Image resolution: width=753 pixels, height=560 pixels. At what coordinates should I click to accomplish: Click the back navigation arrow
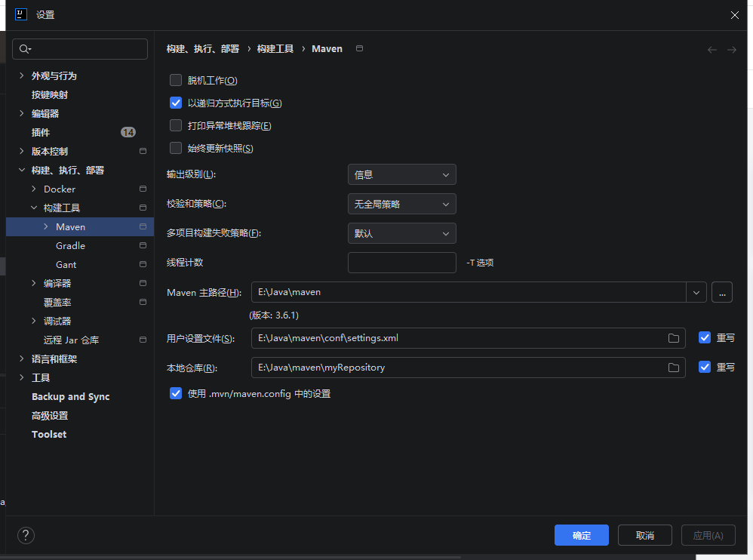(x=712, y=49)
